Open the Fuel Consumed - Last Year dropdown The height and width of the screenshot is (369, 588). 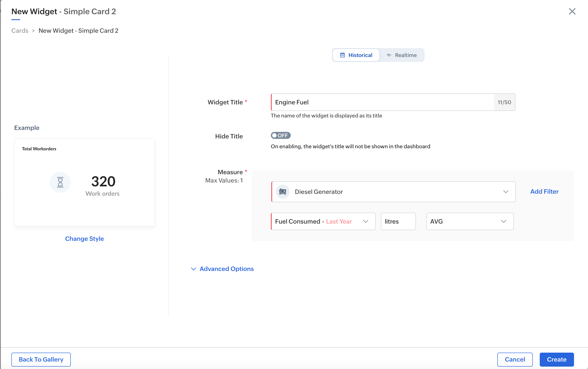pyautogui.click(x=323, y=221)
